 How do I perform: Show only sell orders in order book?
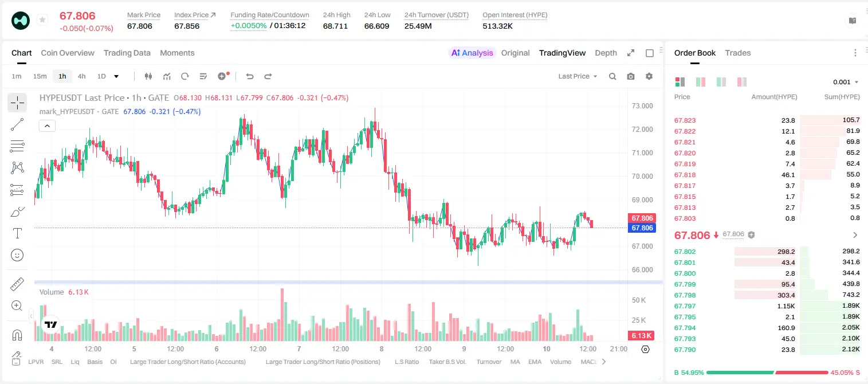point(742,82)
